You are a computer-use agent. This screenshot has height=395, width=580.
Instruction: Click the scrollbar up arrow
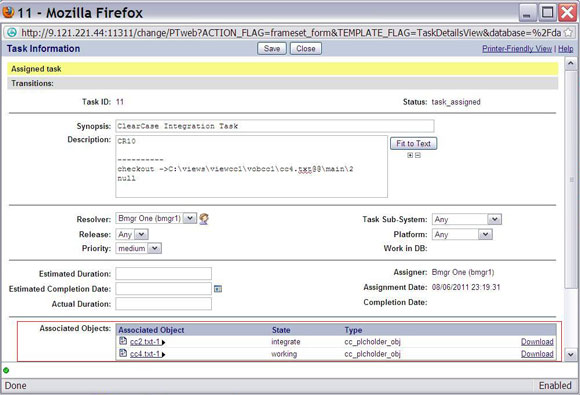tap(570, 63)
